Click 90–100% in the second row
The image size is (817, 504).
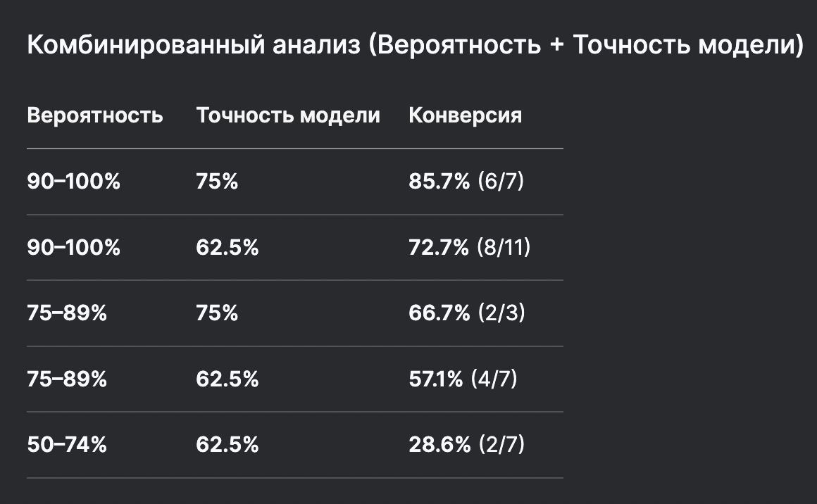point(73,247)
